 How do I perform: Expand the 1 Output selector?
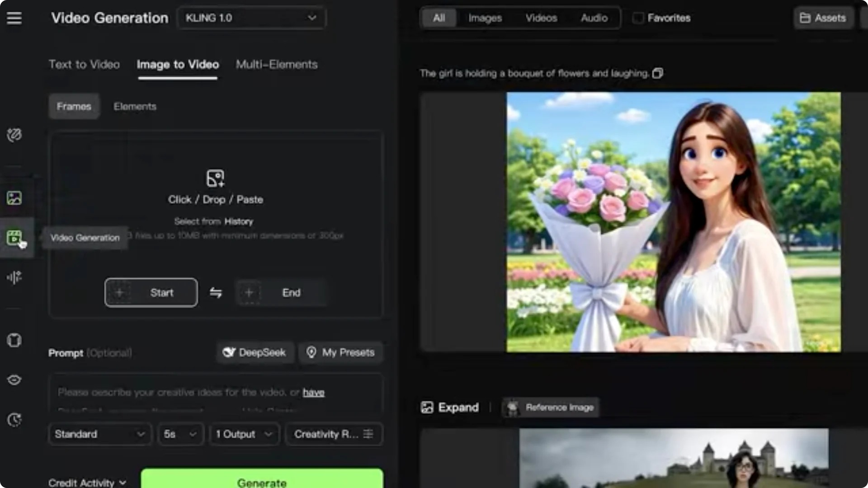[244, 434]
